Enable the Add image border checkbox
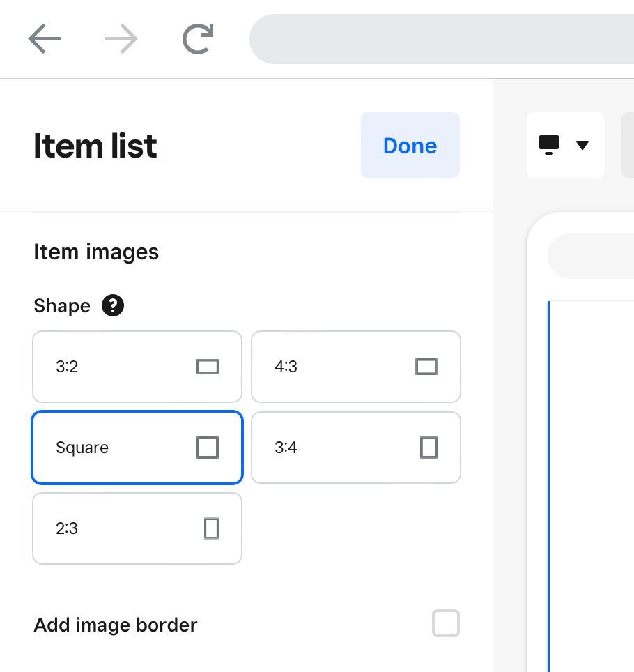The height and width of the screenshot is (672, 634). (x=446, y=623)
